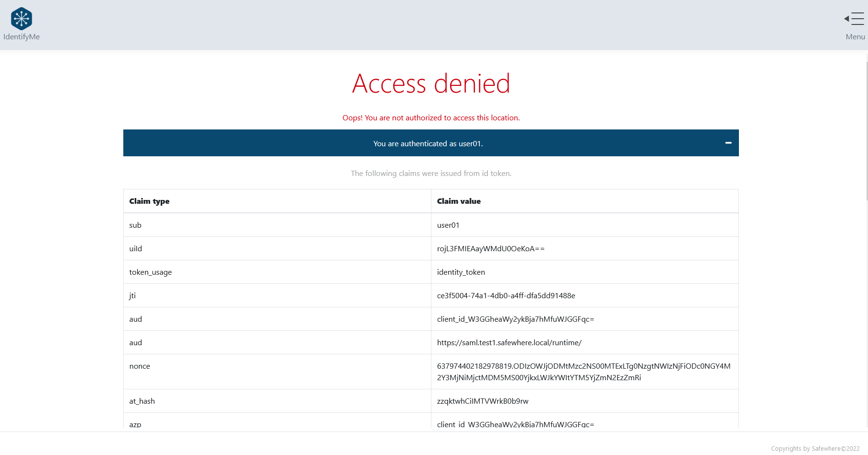Click the IdentifyMe brand name text

point(22,37)
